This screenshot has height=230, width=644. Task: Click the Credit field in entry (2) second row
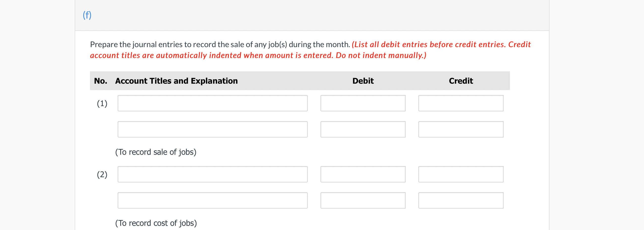point(461,200)
